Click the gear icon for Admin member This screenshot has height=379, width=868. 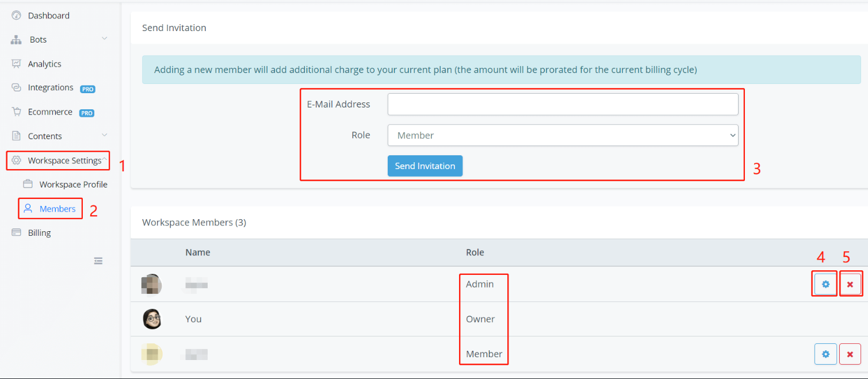[x=825, y=284]
